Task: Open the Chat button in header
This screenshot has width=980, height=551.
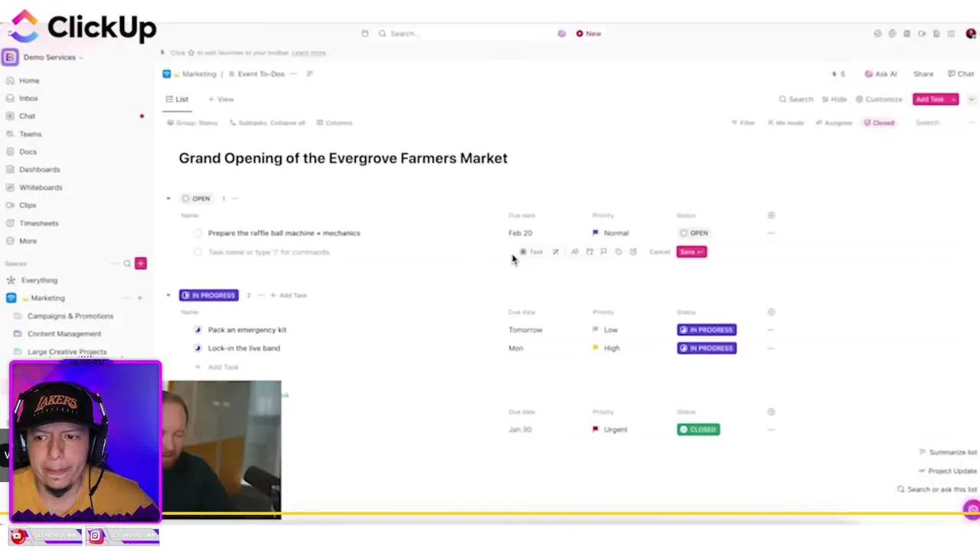Action: point(961,74)
